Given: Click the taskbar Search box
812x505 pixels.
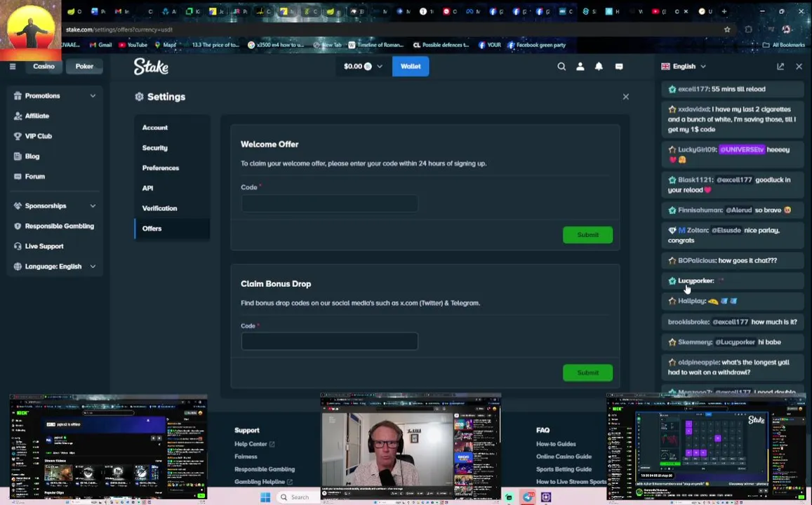Looking at the screenshot, I should [299, 497].
